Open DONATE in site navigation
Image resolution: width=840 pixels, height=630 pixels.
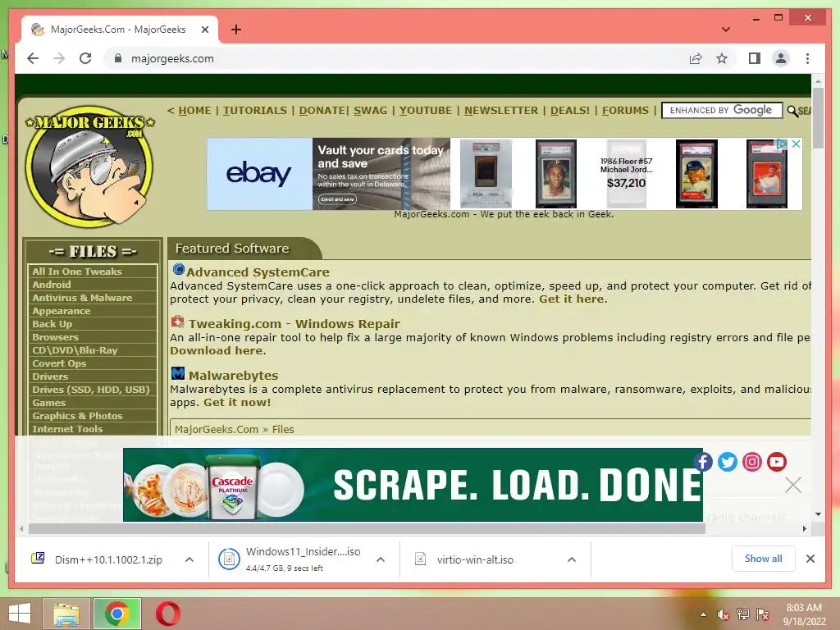tap(322, 111)
